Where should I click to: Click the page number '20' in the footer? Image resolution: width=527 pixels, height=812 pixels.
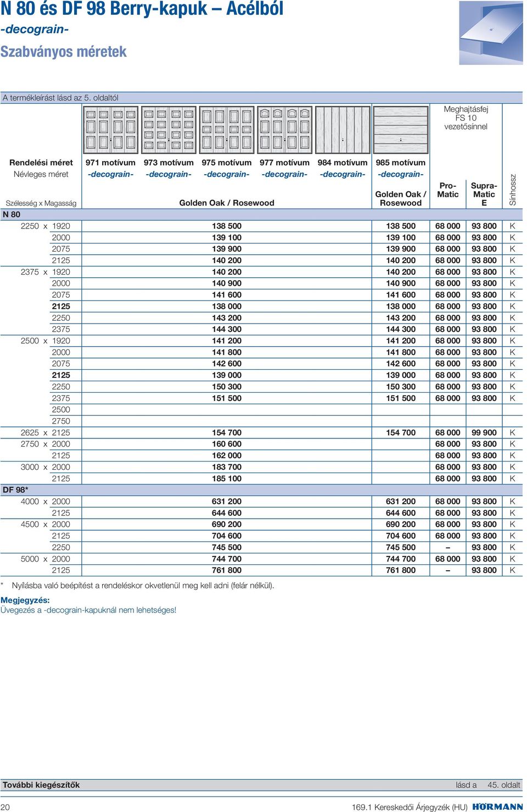pos(5,807)
